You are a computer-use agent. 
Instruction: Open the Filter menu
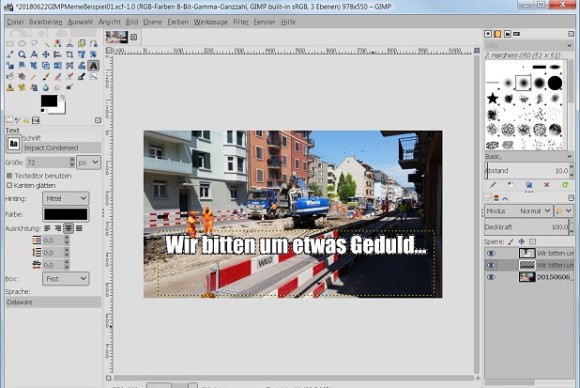[x=241, y=22]
